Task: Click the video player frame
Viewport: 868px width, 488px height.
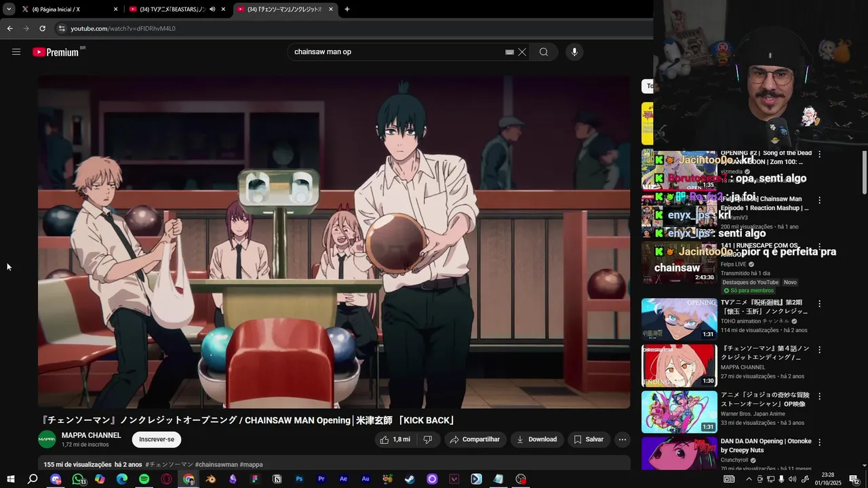Action: coord(334,241)
